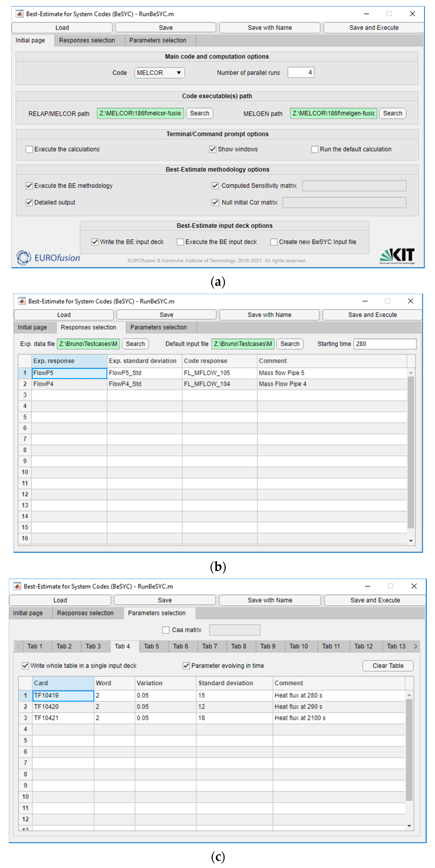Enable the Execute the calculations checkbox
435x868 pixels.
29,149
